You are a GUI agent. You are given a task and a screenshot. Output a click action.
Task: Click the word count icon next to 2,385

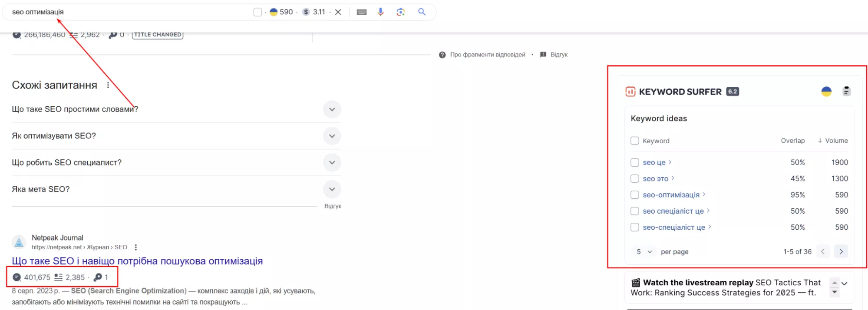click(58, 277)
